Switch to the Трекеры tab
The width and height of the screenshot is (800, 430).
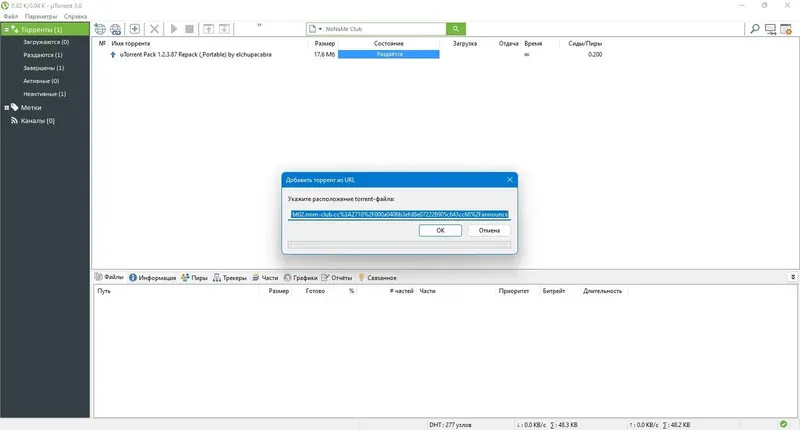coord(230,277)
